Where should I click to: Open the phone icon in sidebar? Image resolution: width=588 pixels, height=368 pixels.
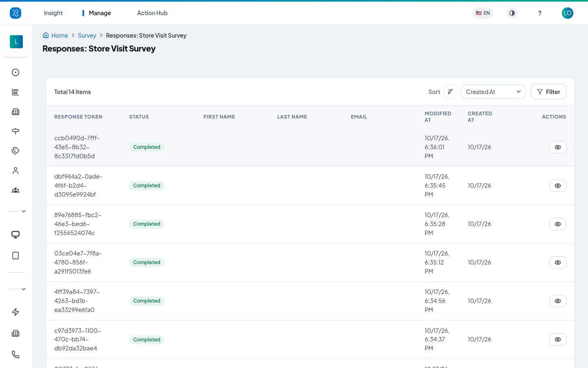tap(16, 355)
